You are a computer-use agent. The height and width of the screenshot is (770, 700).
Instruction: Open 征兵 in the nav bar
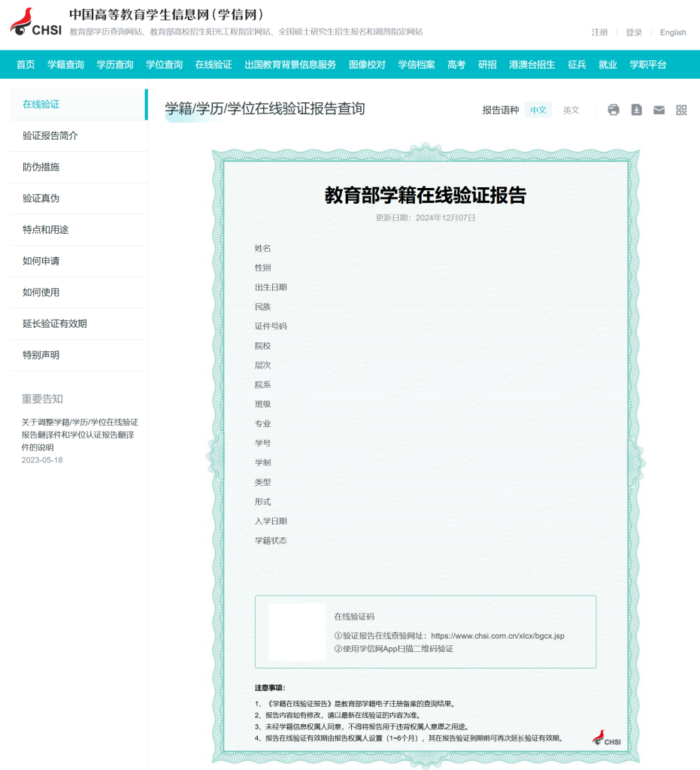pos(577,65)
